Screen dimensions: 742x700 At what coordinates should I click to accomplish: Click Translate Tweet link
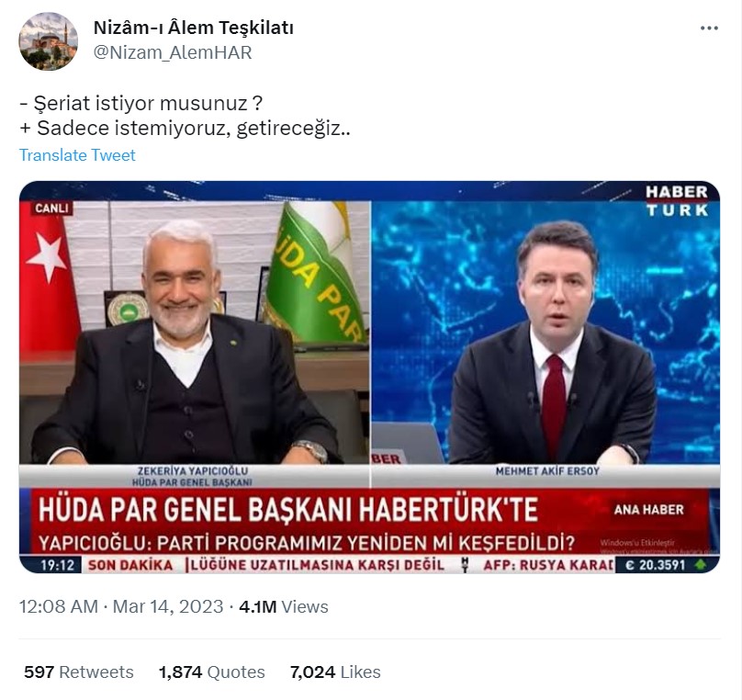[x=77, y=154]
